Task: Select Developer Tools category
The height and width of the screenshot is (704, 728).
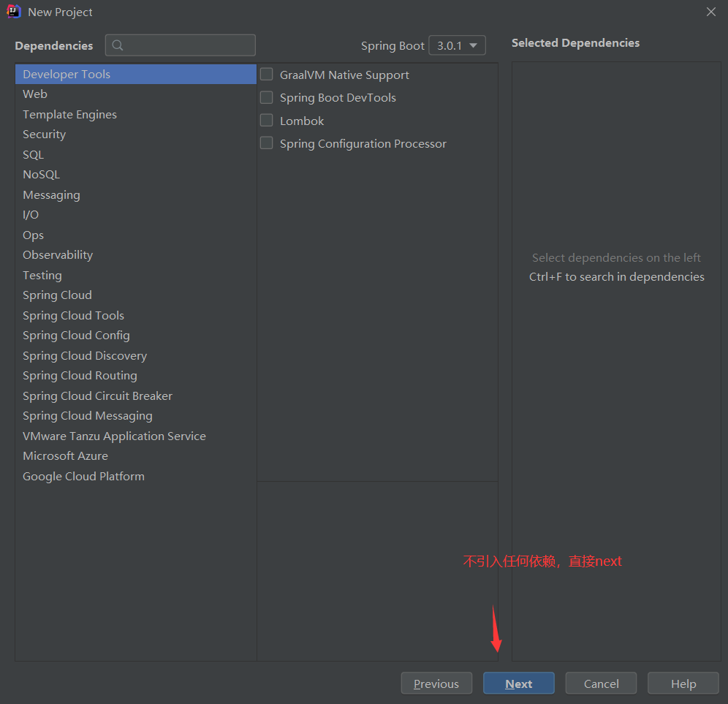Action: [x=135, y=75]
